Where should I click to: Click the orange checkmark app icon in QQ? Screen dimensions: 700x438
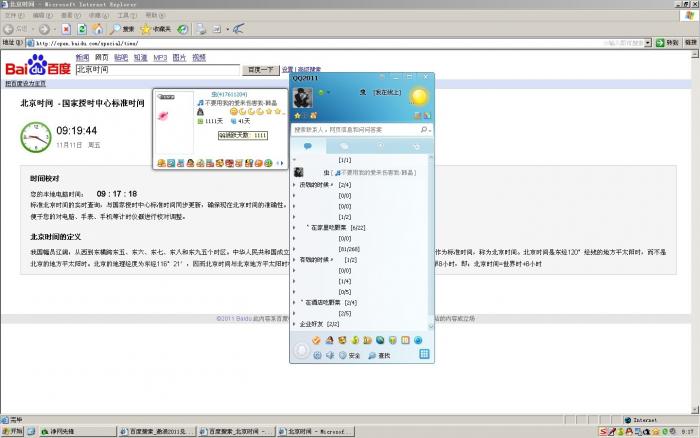point(316,340)
